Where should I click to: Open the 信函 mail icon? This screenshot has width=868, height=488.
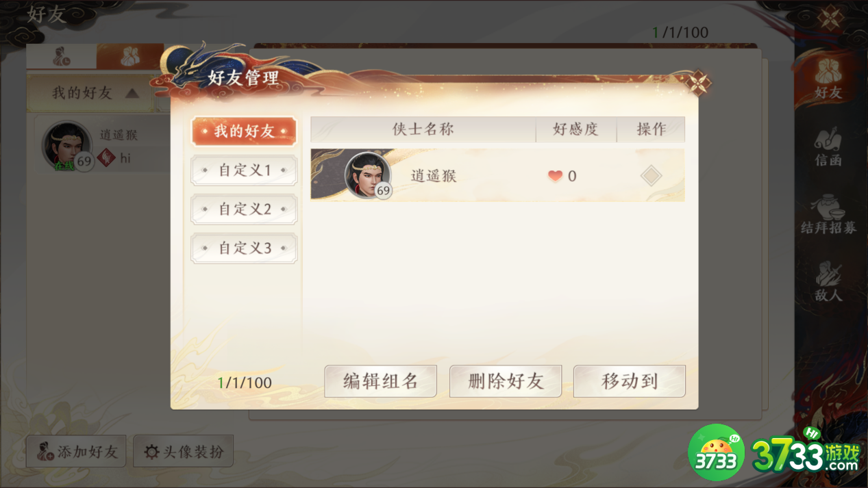pos(828,146)
